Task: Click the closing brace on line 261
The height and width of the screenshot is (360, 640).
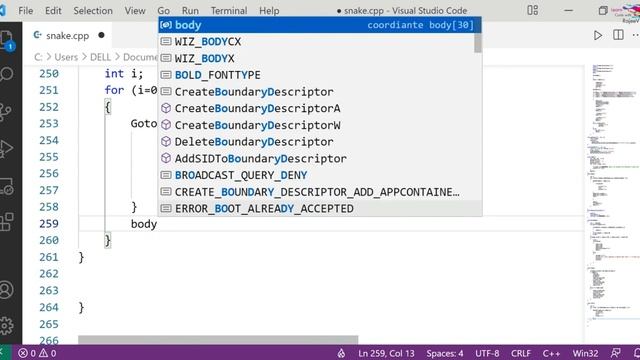Action: 81,257
